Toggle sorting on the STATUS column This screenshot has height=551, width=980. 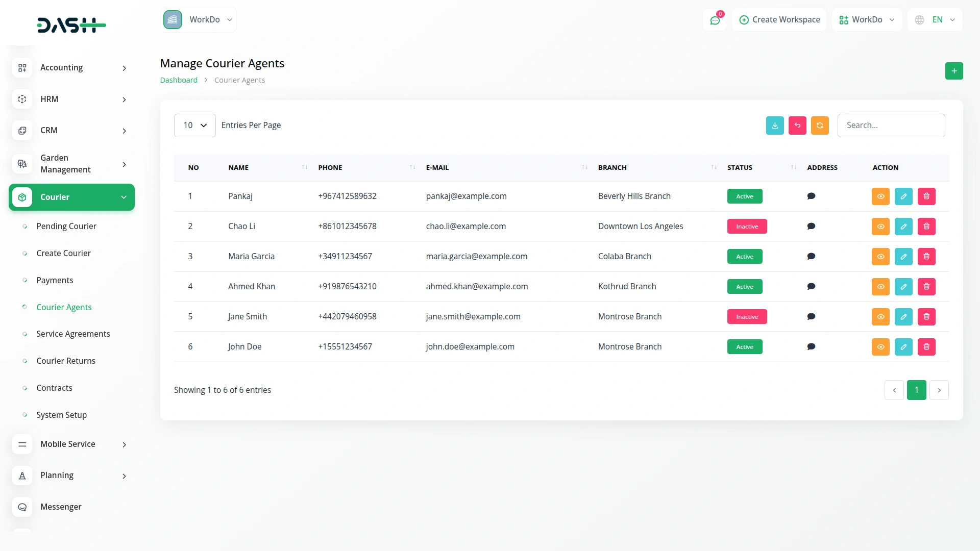793,167
